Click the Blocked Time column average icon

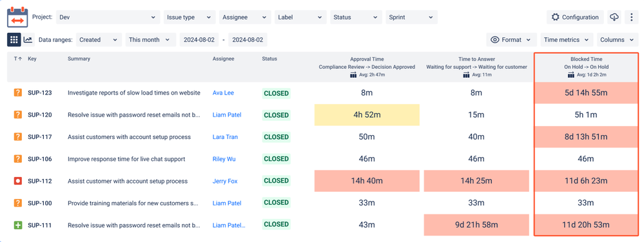click(x=571, y=75)
